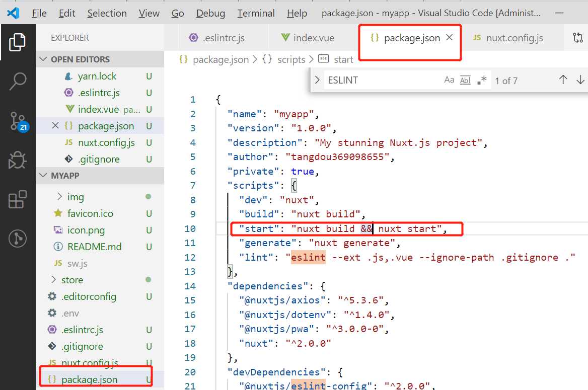Open yarn.lock in Open Editors
Screen dimensions: 588x390
point(97,76)
